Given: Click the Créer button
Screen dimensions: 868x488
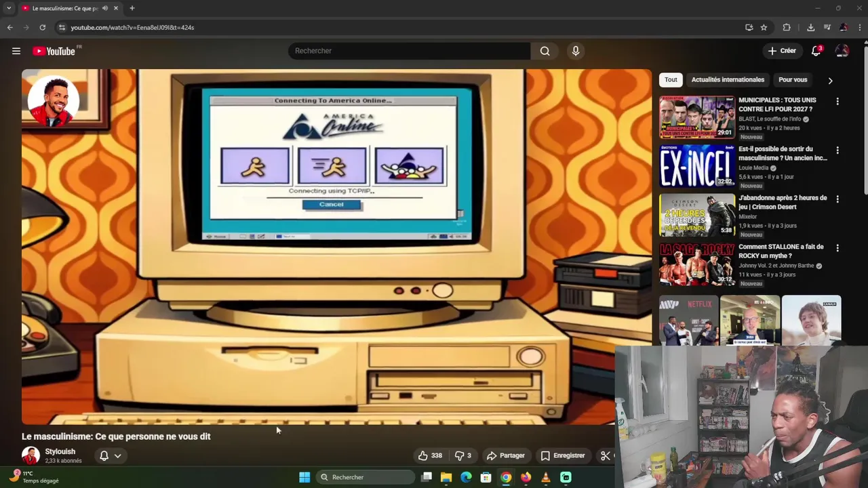Looking at the screenshot, I should click(x=781, y=51).
